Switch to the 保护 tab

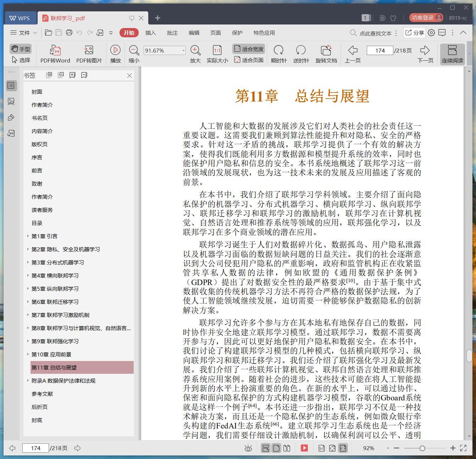[x=237, y=33]
